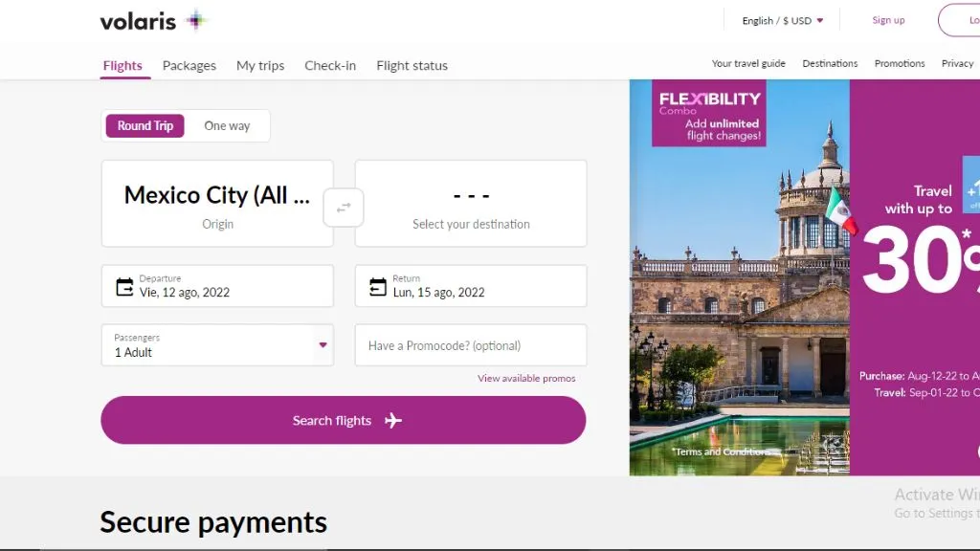Open the Mexico City origin selector

point(217,204)
